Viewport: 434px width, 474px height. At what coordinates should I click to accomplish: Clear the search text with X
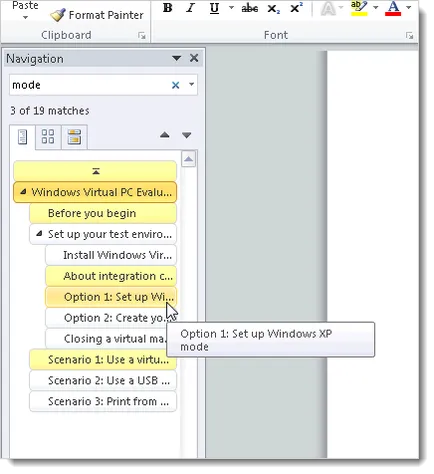(x=175, y=85)
